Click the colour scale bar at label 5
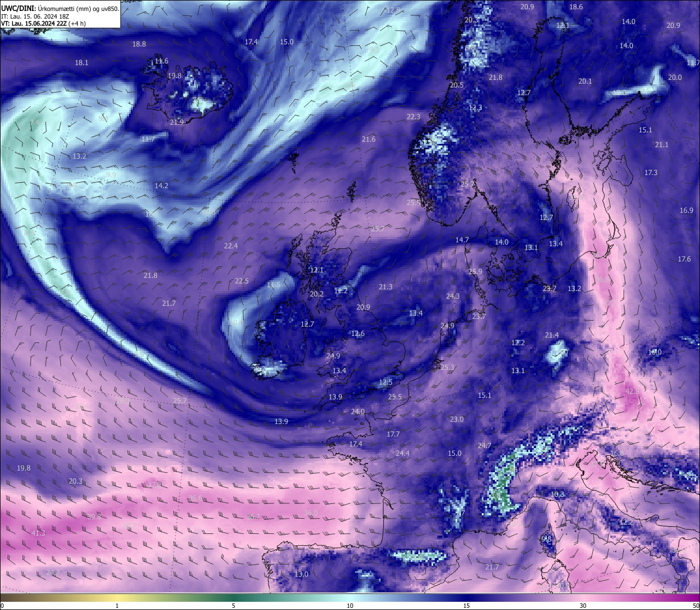 pos(234,598)
